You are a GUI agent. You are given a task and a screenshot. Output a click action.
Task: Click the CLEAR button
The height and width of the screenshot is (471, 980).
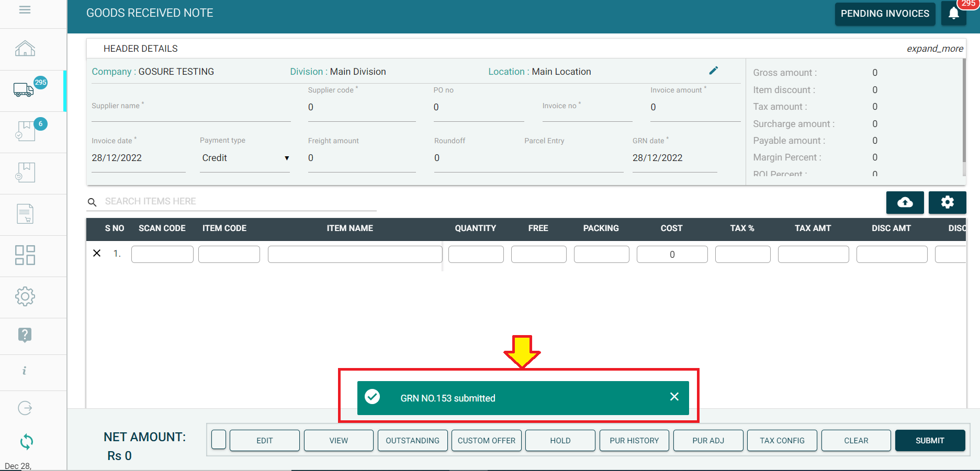click(856, 441)
